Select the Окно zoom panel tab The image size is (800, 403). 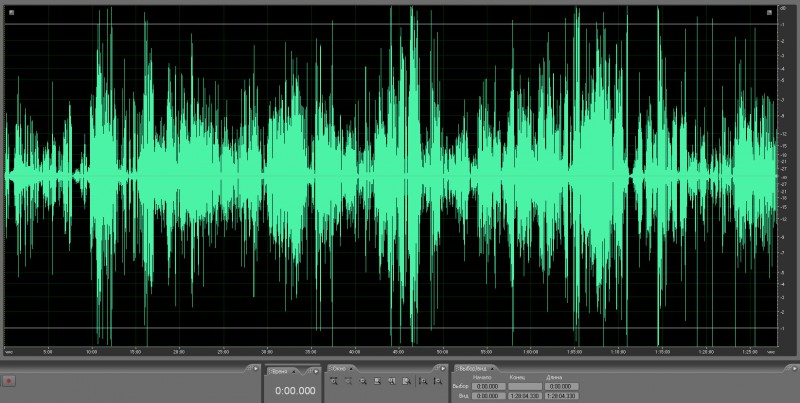(x=339, y=368)
